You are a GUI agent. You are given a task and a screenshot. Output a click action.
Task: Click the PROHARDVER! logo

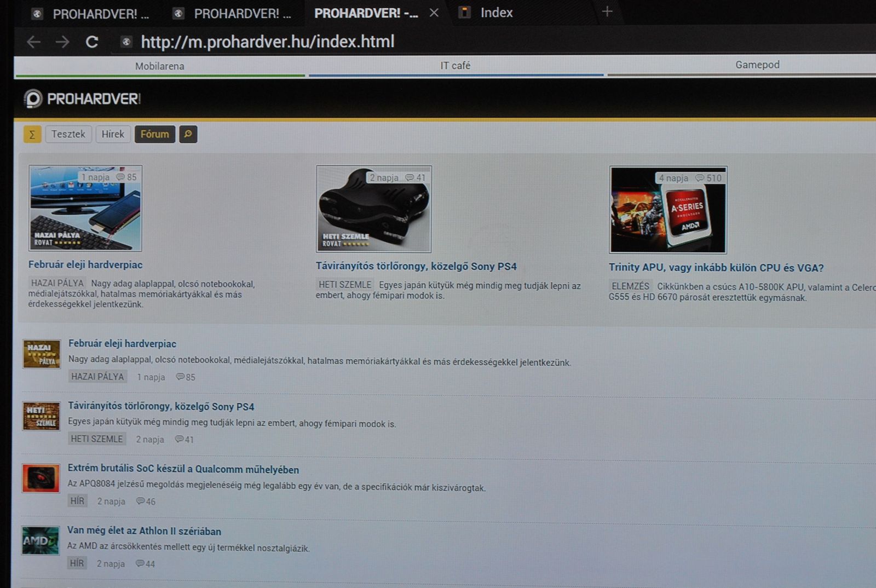click(82, 99)
